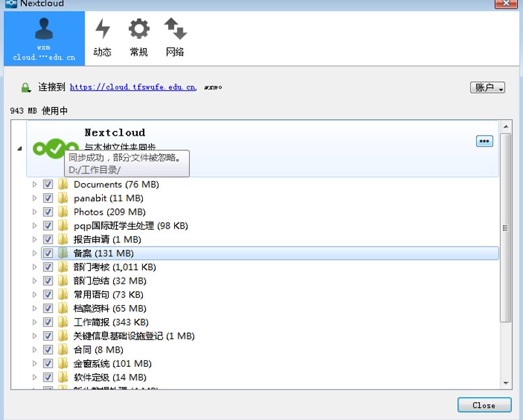523x420 pixels.
Task: Uncheck the 软件定级 checkbox
Action: 48,377
